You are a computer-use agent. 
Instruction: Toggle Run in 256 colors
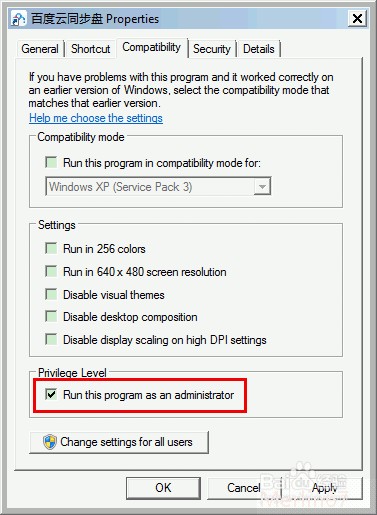51,248
